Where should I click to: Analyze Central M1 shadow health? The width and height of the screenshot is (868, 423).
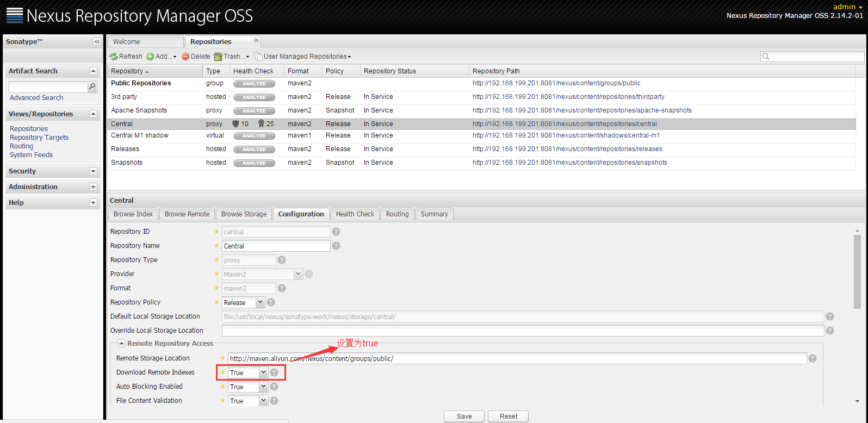click(x=254, y=136)
